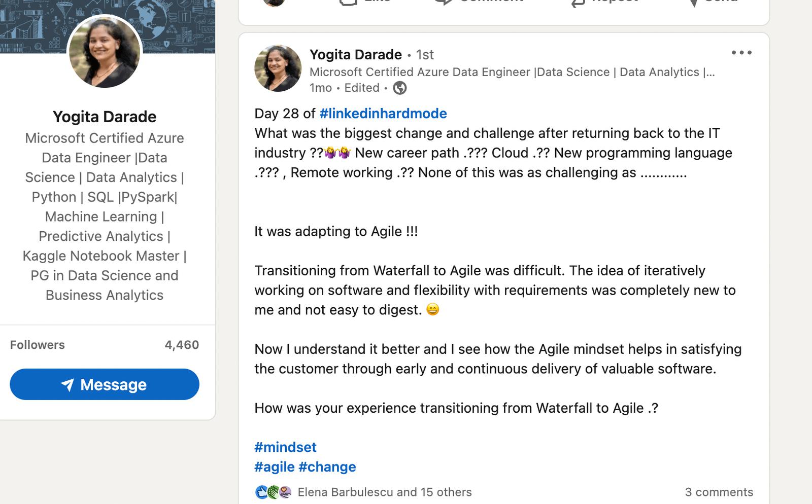
Task: Click the reaction emoji icons below the post
Action: pyautogui.click(x=273, y=492)
